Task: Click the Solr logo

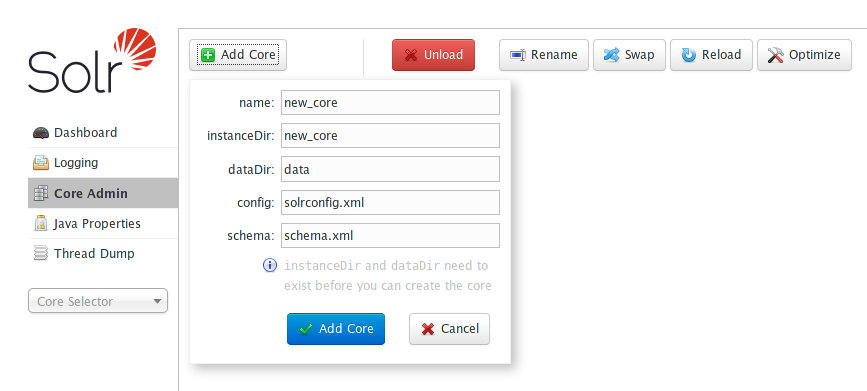Action: tap(92, 60)
